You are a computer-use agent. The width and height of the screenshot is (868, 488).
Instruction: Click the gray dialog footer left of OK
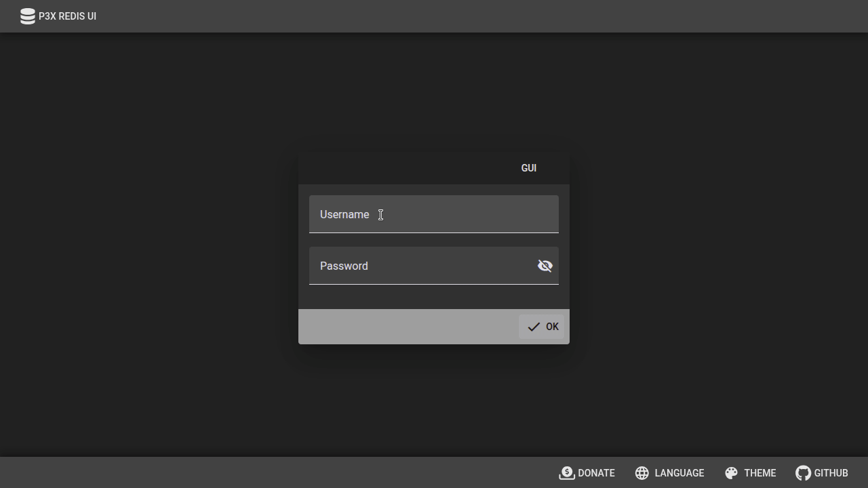pyautogui.click(x=407, y=327)
